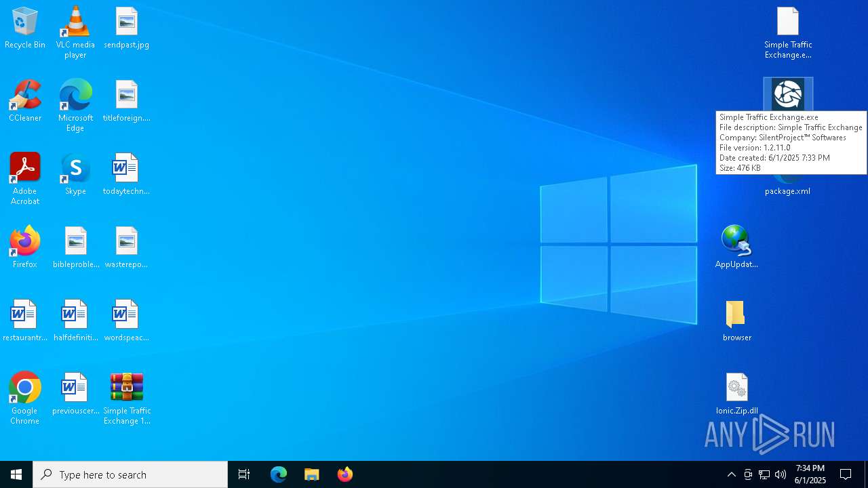This screenshot has width=868, height=488.
Task: Select the CCleaner desktop shortcut
Action: pos(25,102)
